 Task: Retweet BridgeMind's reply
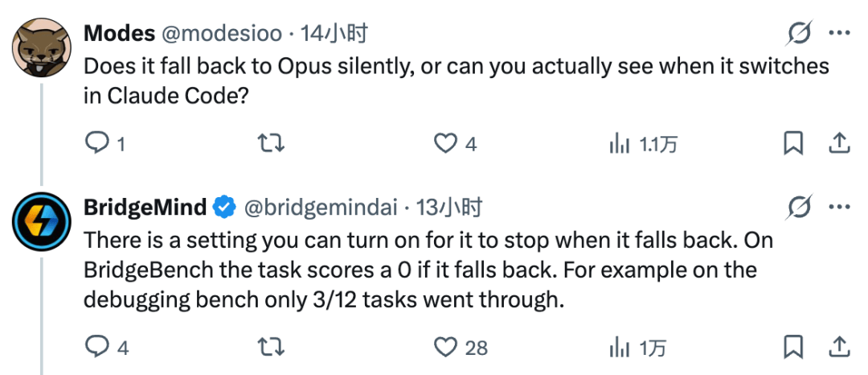pyautogui.click(x=272, y=348)
